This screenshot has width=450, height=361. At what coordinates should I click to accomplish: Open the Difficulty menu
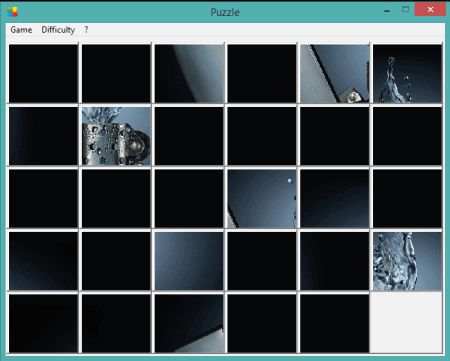(x=58, y=30)
